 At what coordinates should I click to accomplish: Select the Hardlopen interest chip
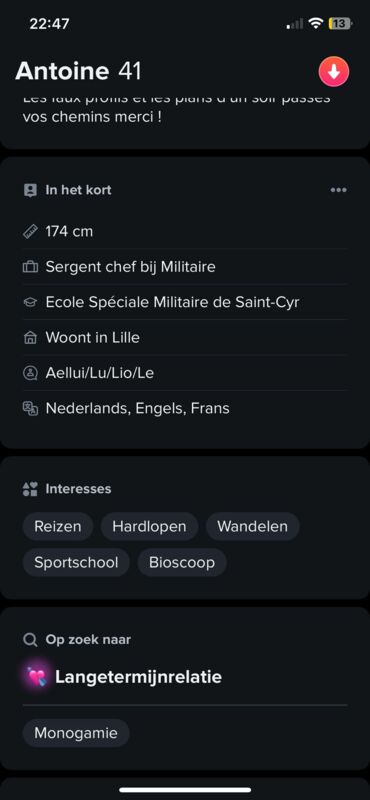(x=149, y=527)
